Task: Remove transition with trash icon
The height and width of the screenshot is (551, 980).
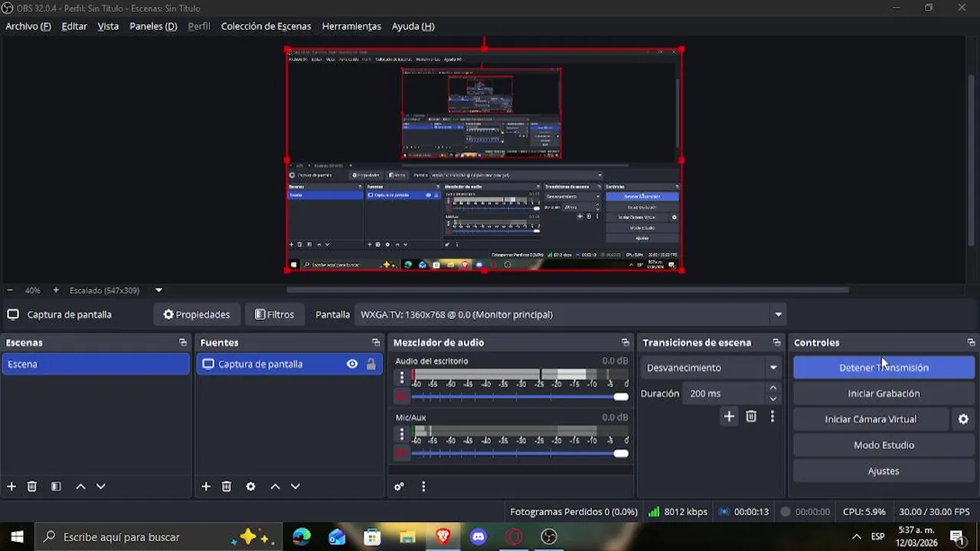Action: [x=751, y=416]
